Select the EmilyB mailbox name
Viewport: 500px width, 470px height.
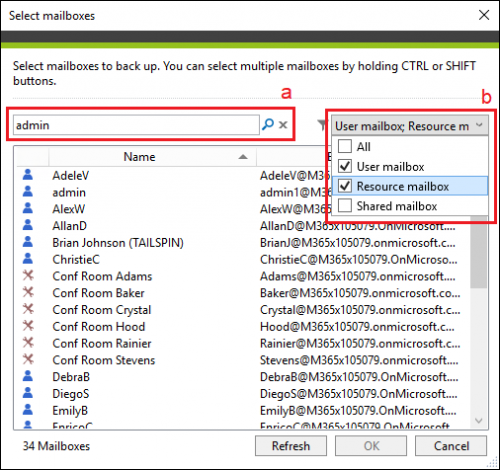click(x=70, y=410)
